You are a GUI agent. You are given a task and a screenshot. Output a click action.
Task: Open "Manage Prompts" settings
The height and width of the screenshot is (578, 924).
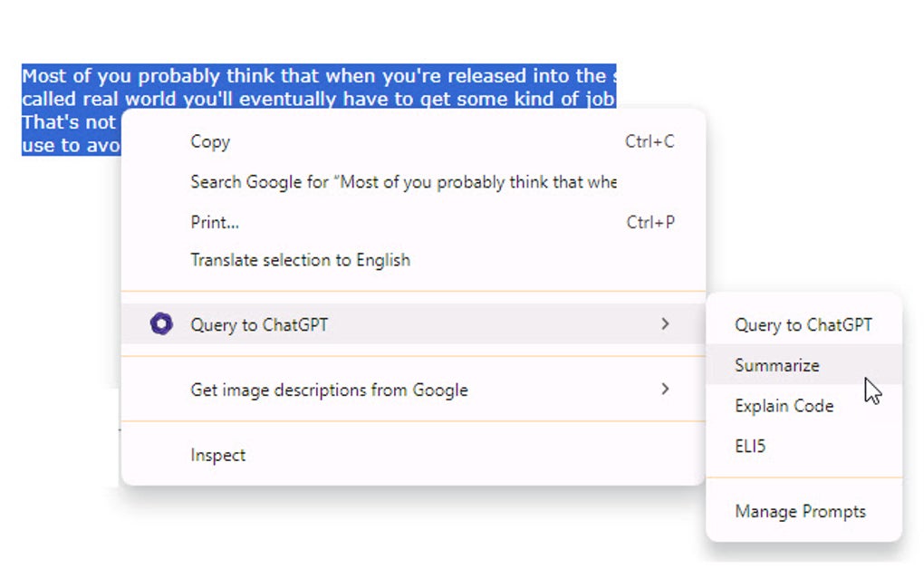click(x=800, y=511)
